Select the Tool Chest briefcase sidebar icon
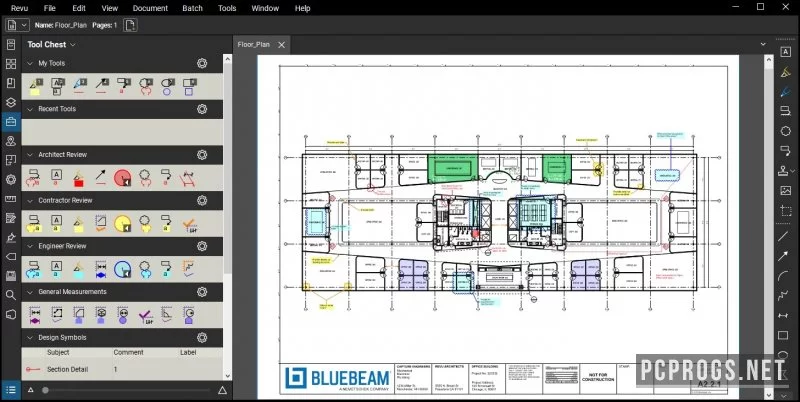Viewport: 800px width, 402px height. coord(11,122)
